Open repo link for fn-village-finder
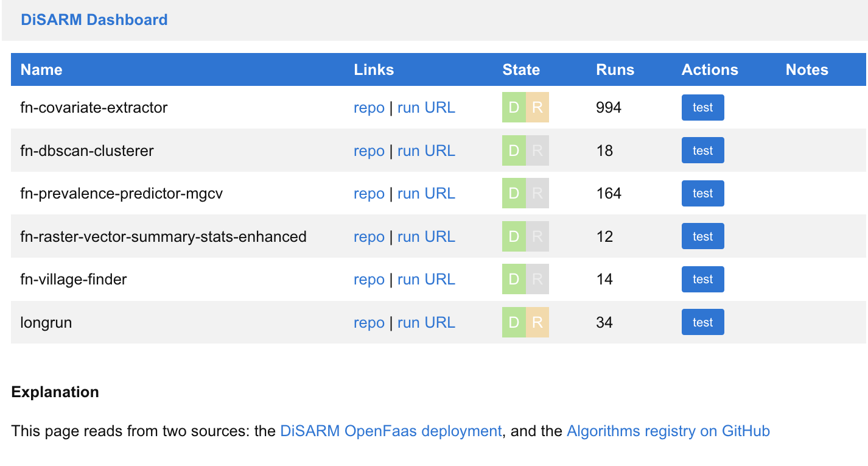This screenshot has width=868, height=466. [x=369, y=280]
